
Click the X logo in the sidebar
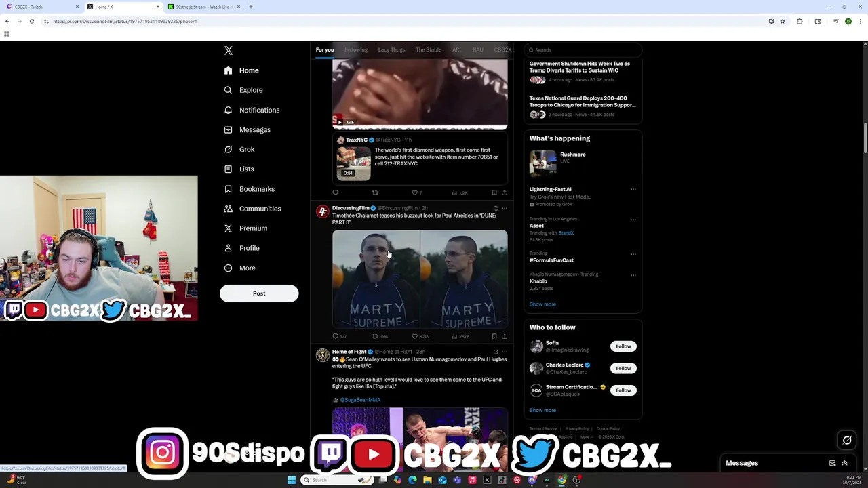coord(229,51)
